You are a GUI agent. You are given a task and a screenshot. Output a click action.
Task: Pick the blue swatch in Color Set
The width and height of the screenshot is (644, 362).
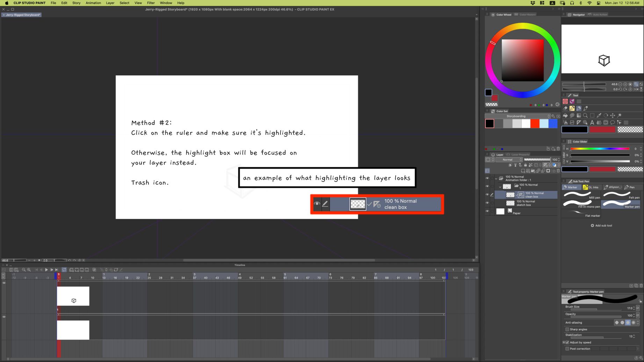(553, 124)
